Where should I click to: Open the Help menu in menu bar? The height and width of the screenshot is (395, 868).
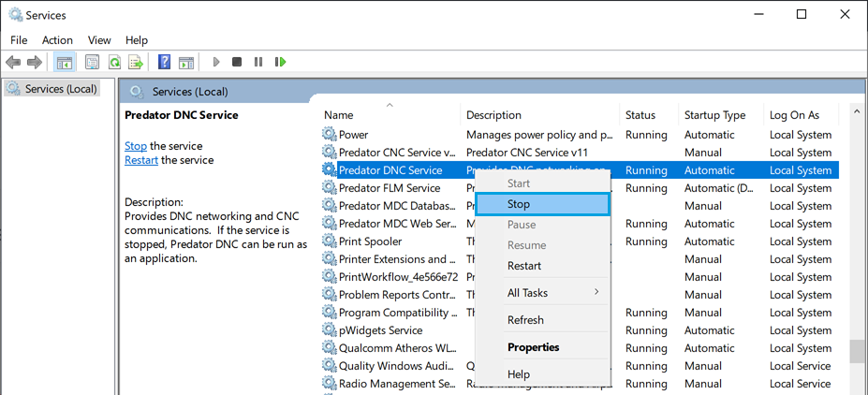pyautogui.click(x=136, y=40)
